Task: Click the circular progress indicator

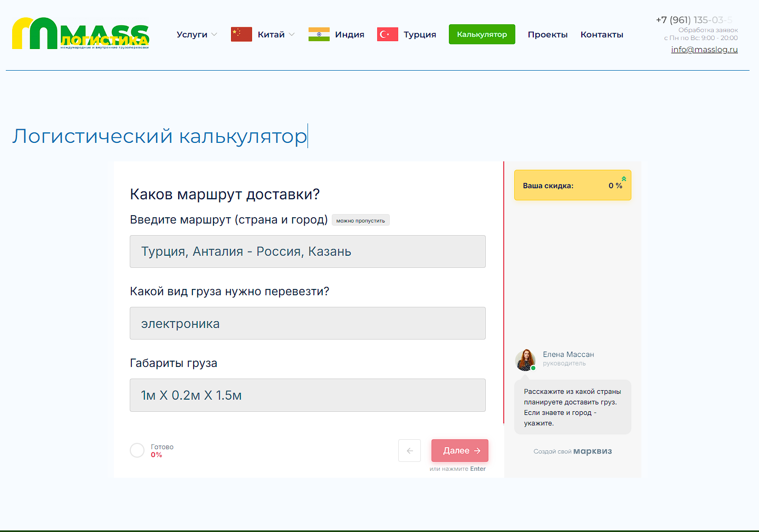Action: coord(137,450)
